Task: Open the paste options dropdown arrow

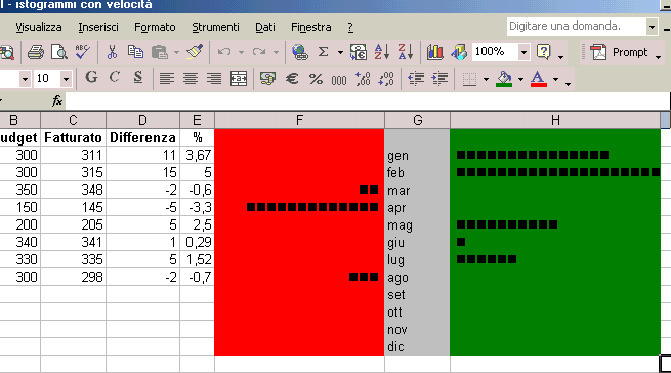Action: coord(176,52)
